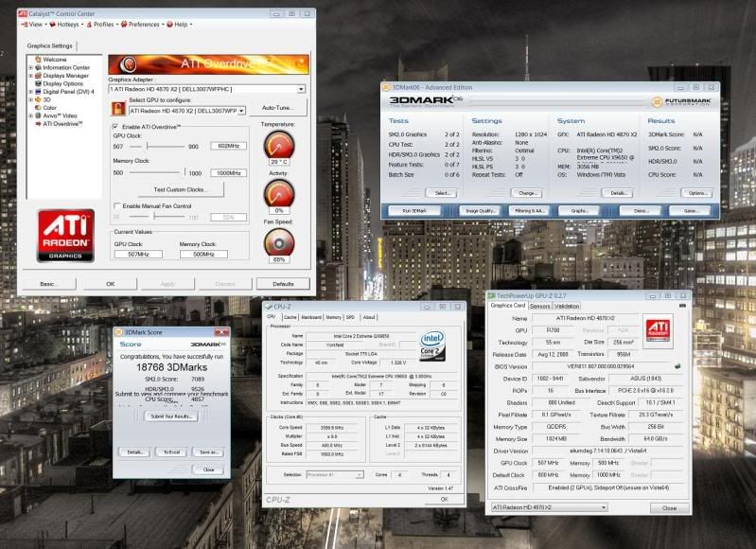Expand the Avivo Video tree node
The image size is (756, 549).
coord(31,115)
